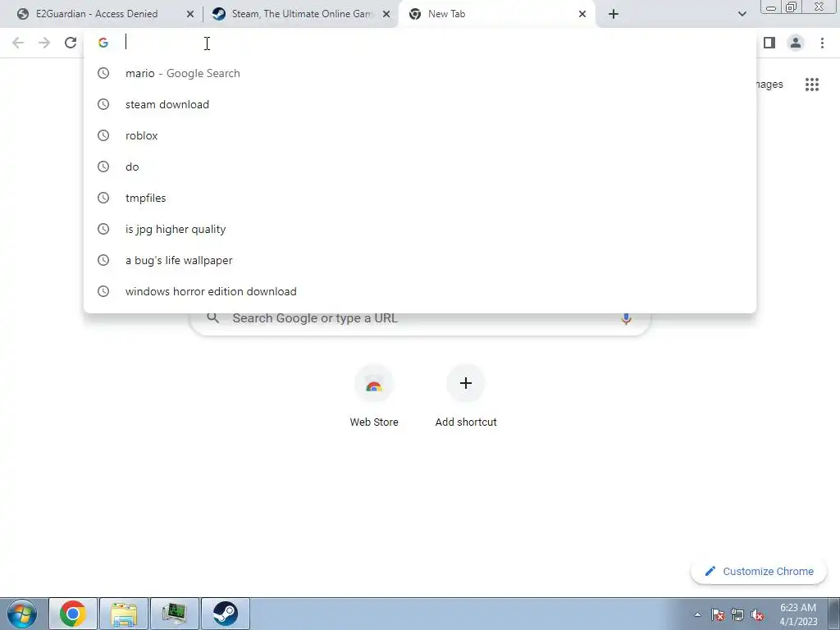Switch to the Steam tab
Screen dimensions: 840x630
tap(300, 14)
